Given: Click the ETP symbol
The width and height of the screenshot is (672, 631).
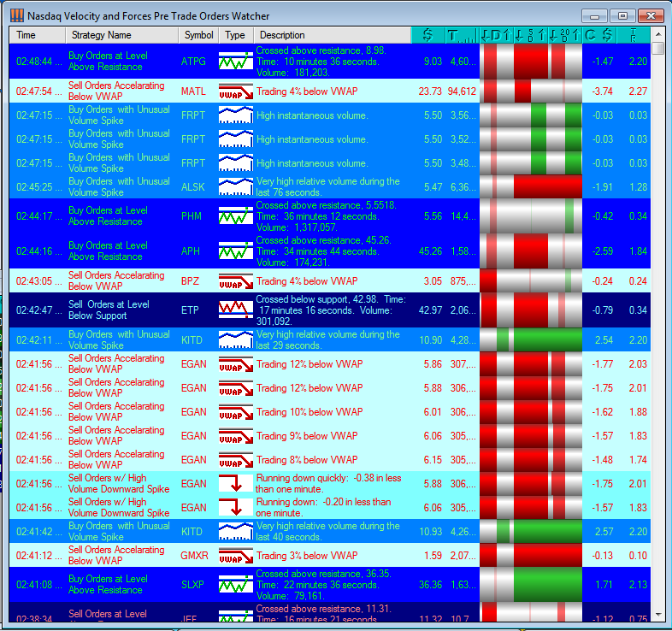Looking at the screenshot, I should (190, 310).
